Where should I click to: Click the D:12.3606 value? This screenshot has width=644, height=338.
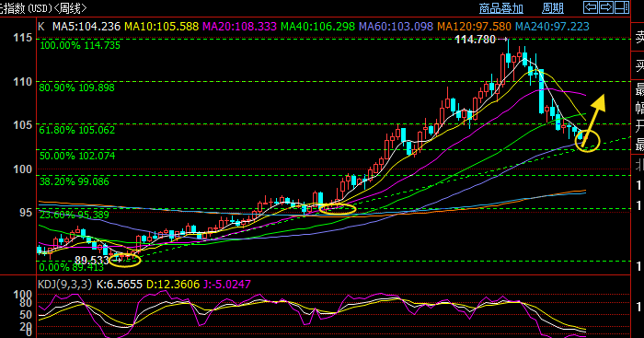pyautogui.click(x=173, y=285)
